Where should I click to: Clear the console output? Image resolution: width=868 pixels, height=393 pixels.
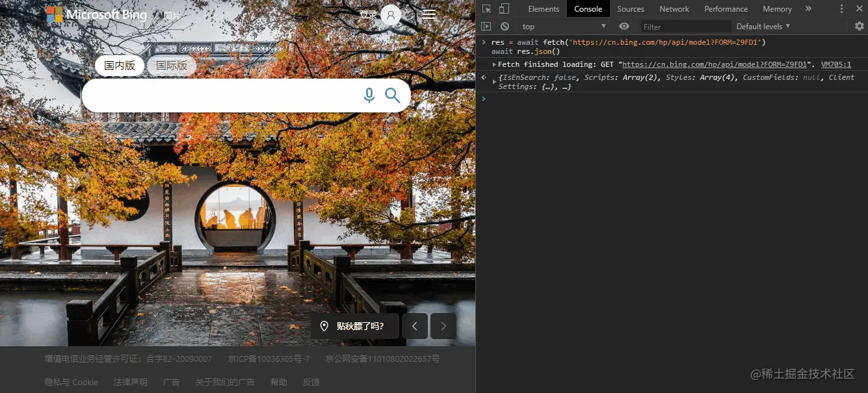click(x=505, y=26)
